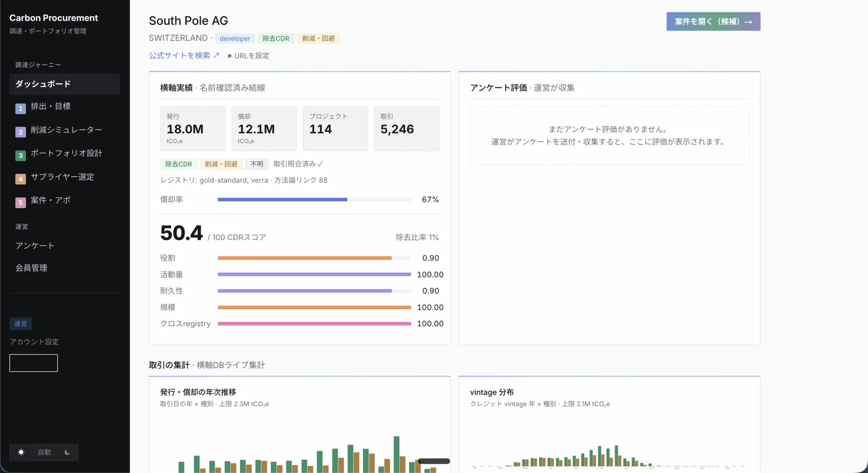Image resolution: width=868 pixels, height=473 pixels.
Task: Switch to light theme sun icon
Action: click(21, 452)
